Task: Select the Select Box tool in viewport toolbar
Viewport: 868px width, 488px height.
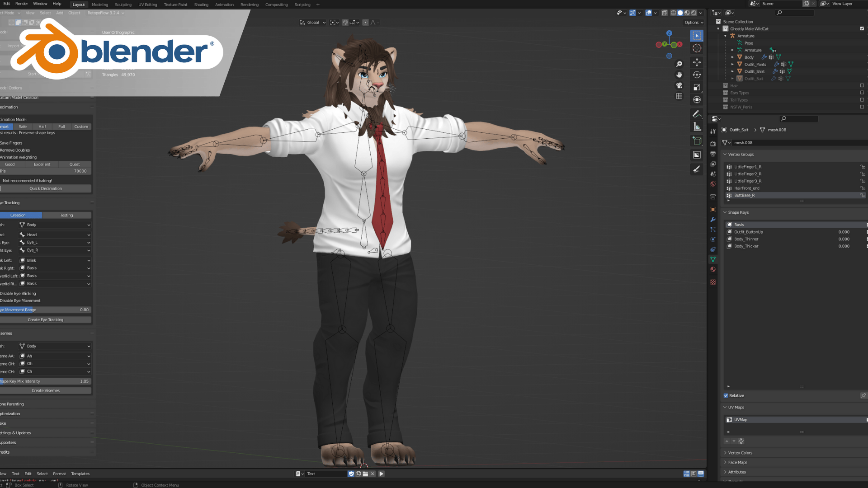Action: 697,36
